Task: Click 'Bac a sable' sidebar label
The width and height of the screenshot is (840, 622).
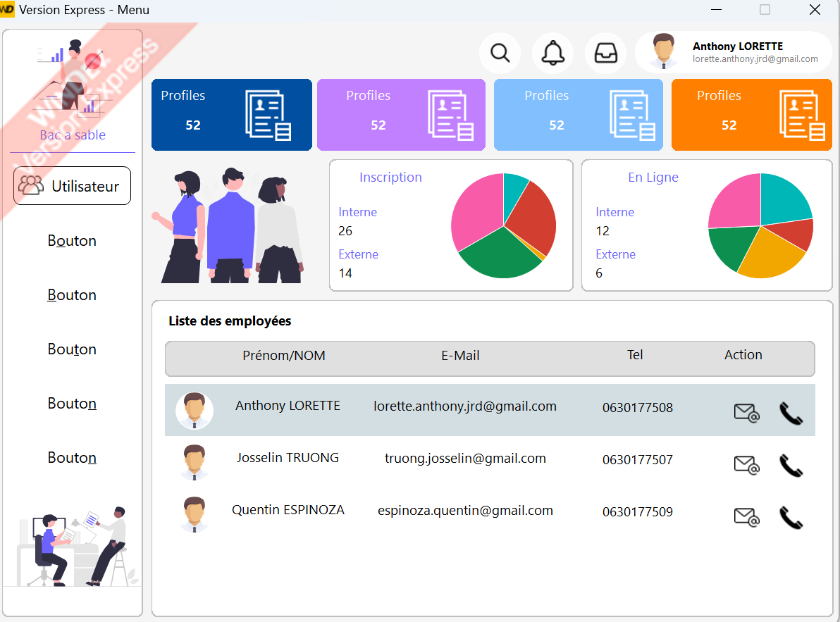Action: tap(73, 135)
